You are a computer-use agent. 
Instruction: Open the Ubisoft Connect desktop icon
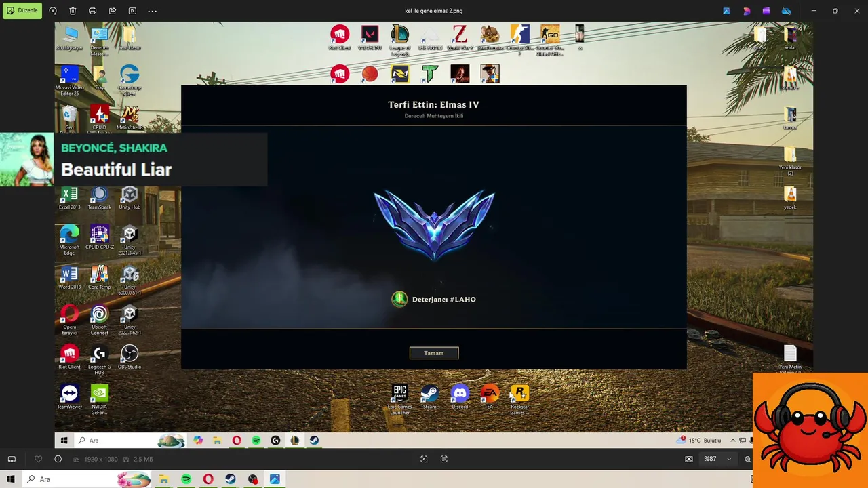coord(99,321)
